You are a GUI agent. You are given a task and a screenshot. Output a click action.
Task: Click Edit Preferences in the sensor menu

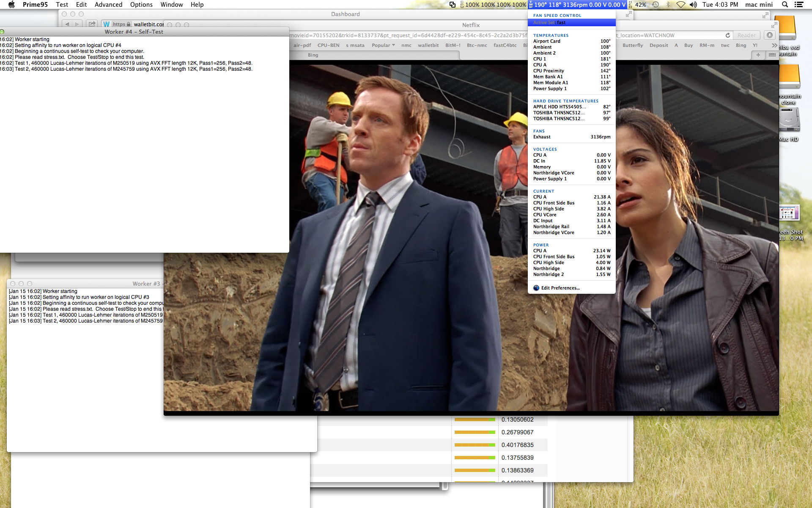(560, 288)
